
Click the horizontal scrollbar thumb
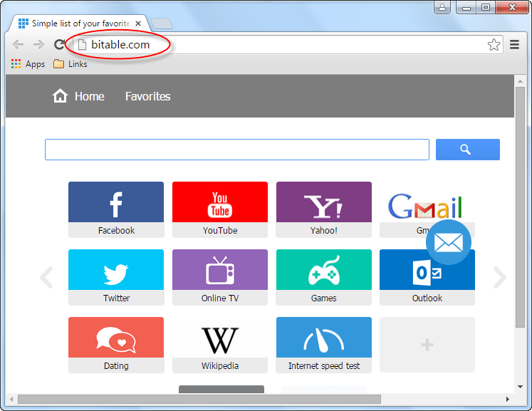pyautogui.click(x=199, y=399)
